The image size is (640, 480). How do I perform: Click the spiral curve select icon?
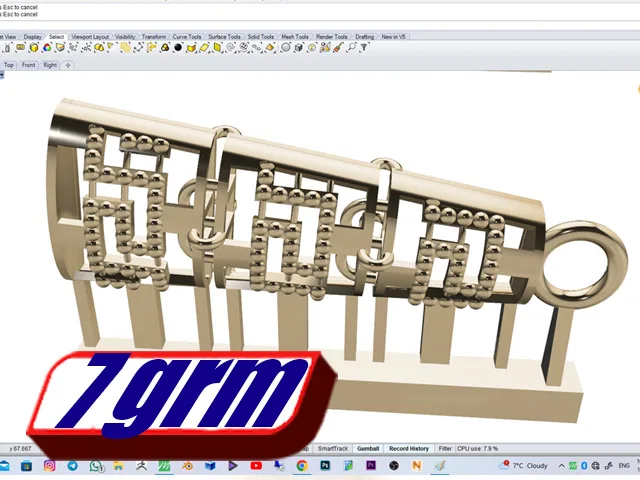point(230,48)
